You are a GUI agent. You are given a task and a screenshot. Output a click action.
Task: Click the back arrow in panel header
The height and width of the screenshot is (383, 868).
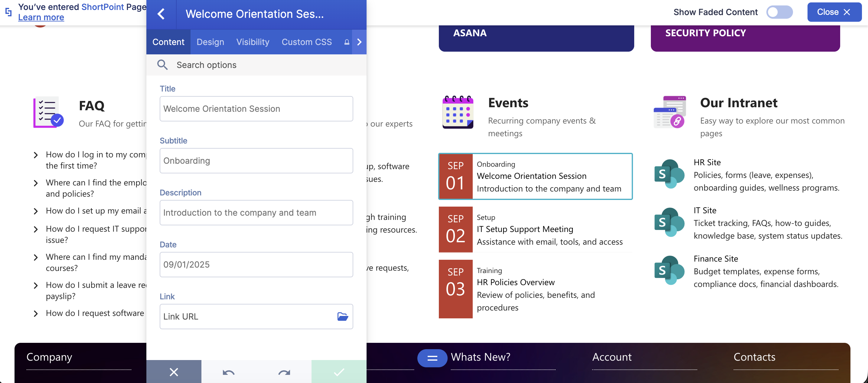161,14
